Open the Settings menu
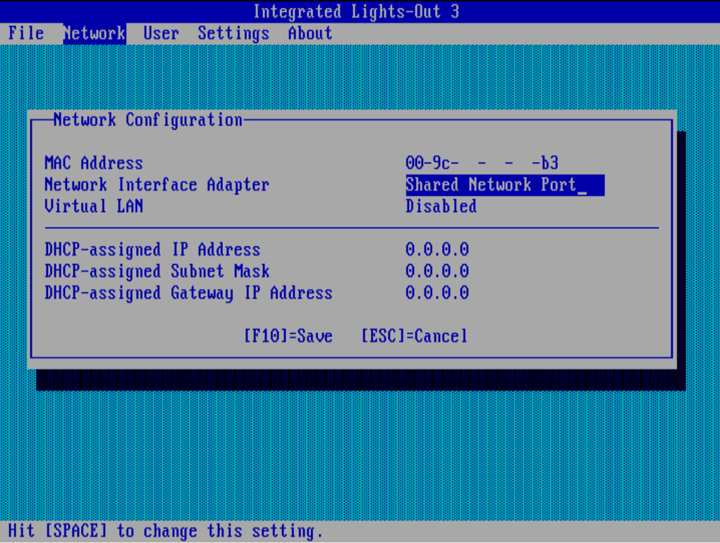The height and width of the screenshot is (543, 720). (233, 34)
